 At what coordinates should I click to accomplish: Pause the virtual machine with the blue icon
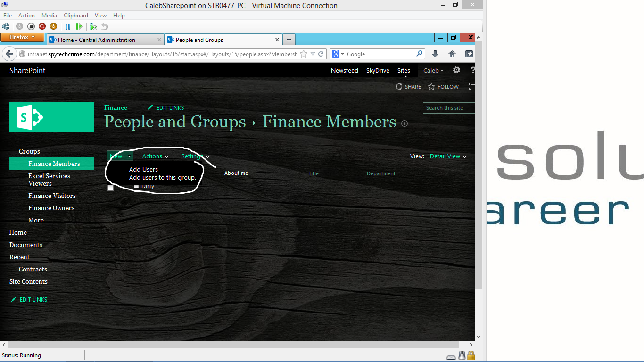click(68, 26)
